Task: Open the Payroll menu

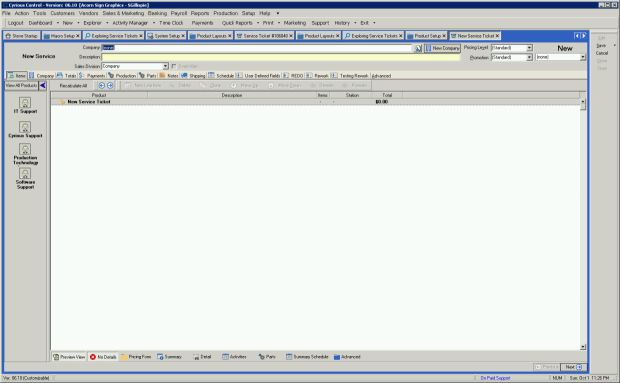Action: [179, 13]
